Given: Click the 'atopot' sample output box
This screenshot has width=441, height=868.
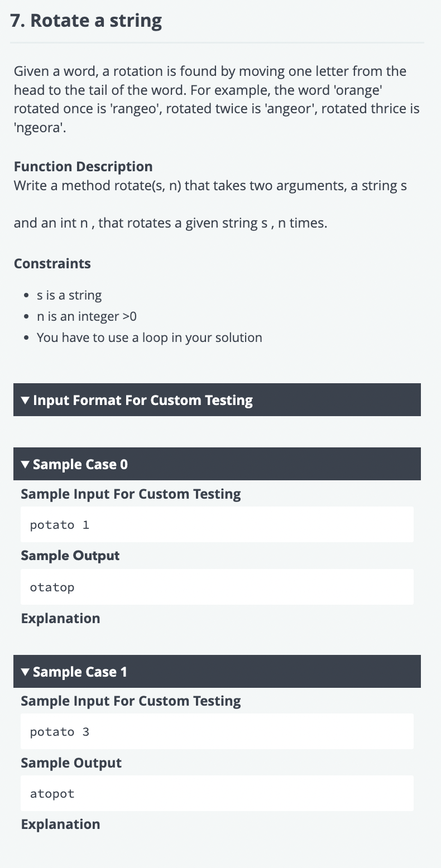Looking at the screenshot, I should click(x=217, y=793).
